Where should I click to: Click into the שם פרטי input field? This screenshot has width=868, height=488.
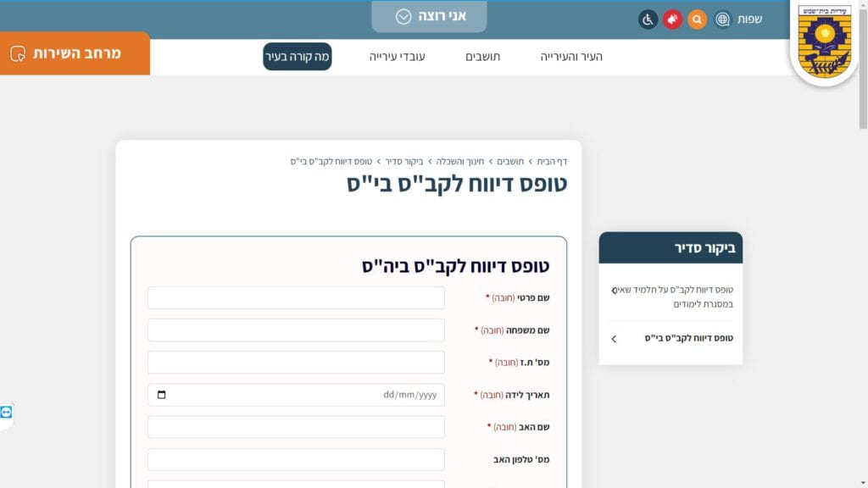[x=296, y=298]
